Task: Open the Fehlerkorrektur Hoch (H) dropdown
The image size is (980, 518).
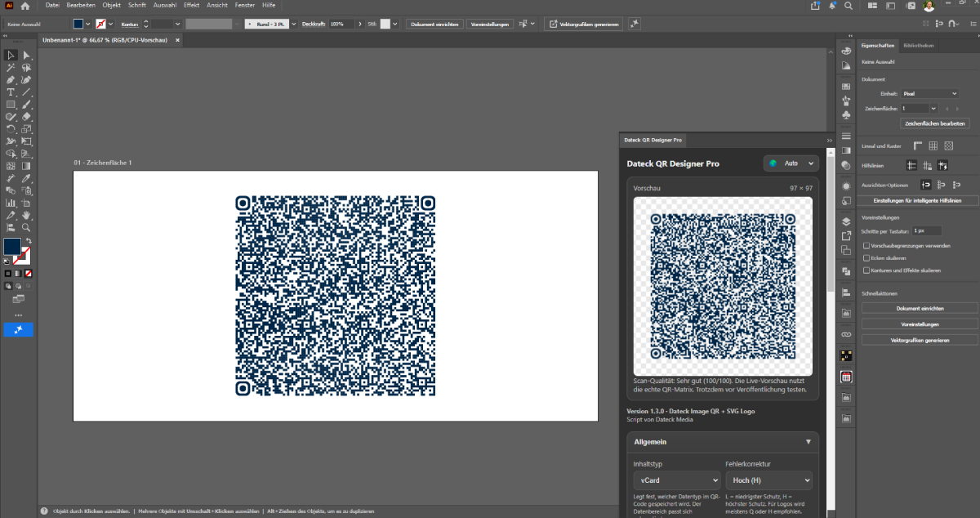Action: 768,480
